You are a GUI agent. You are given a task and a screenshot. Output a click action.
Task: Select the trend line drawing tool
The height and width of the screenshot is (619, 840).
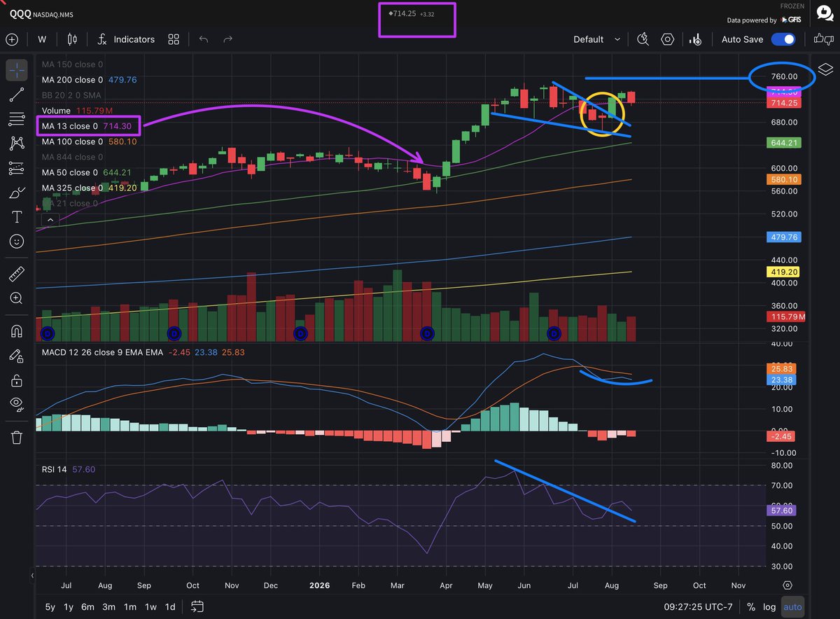(17, 94)
